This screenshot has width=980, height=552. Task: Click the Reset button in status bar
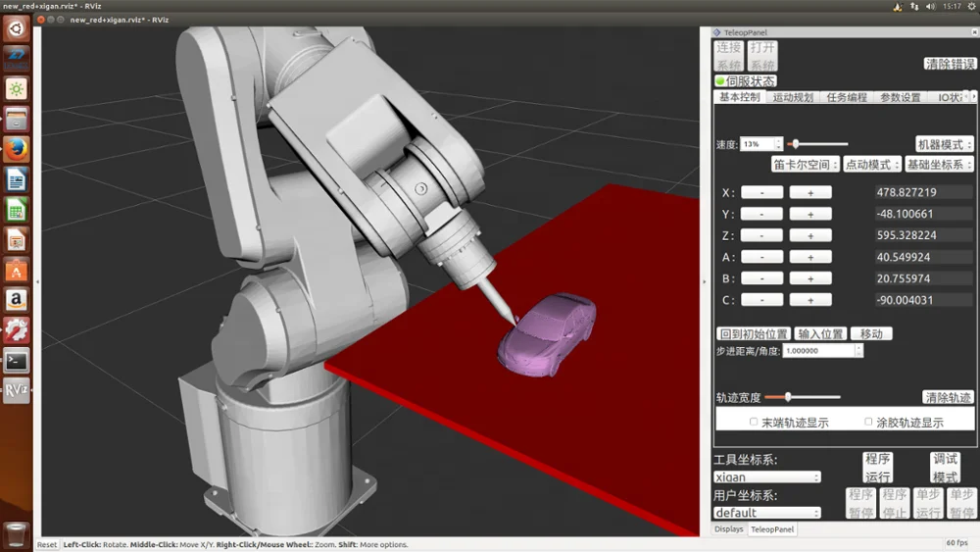47,544
